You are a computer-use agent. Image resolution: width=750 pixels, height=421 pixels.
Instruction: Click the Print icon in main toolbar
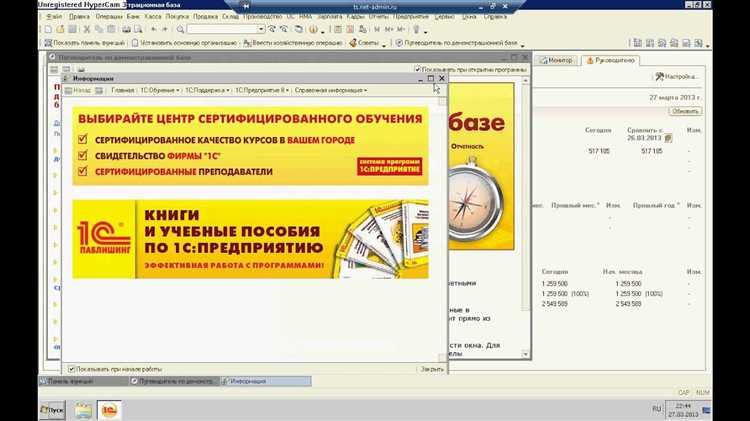(x=126, y=29)
